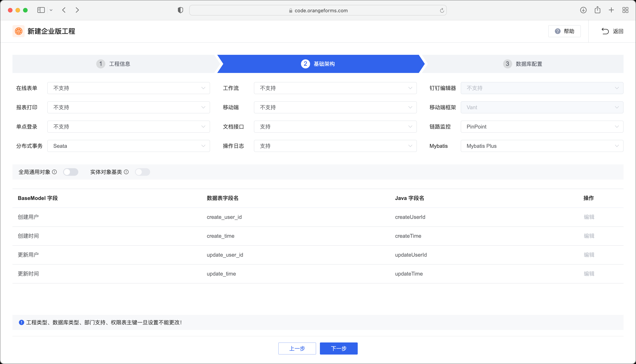Click 编辑 on the create_user_id row
636x364 pixels.
point(589,217)
